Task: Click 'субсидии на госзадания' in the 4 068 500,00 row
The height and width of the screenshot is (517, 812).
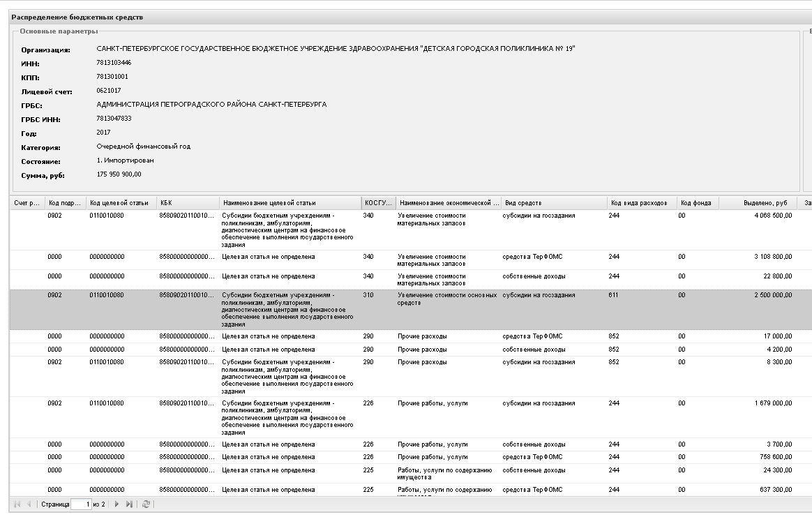Action: (x=539, y=216)
